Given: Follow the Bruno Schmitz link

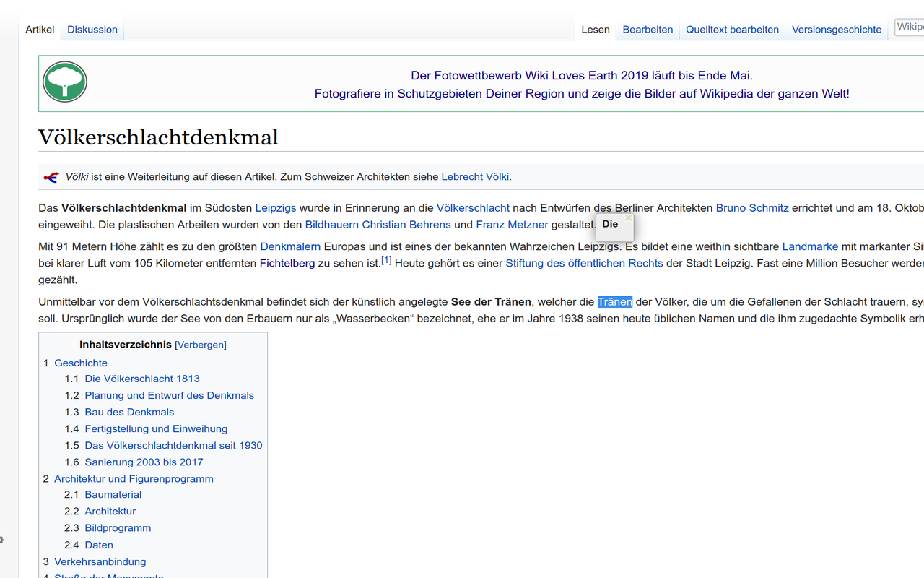Looking at the screenshot, I should (x=752, y=207).
